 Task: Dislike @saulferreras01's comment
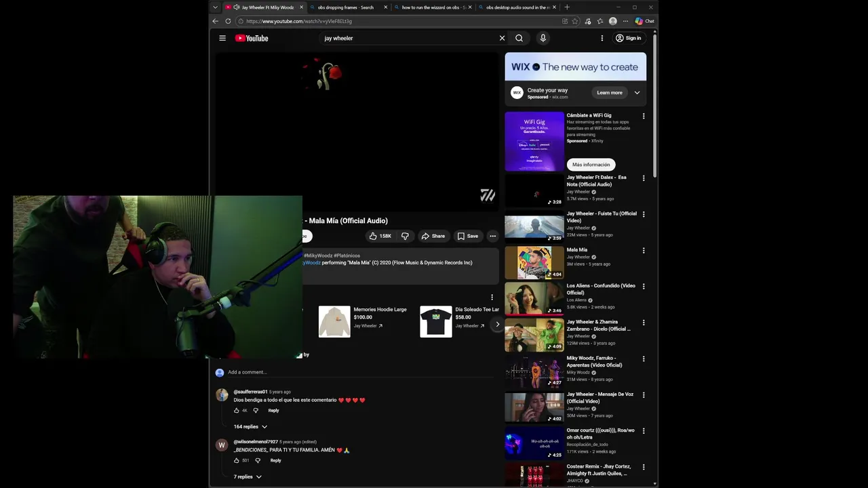(256, 410)
